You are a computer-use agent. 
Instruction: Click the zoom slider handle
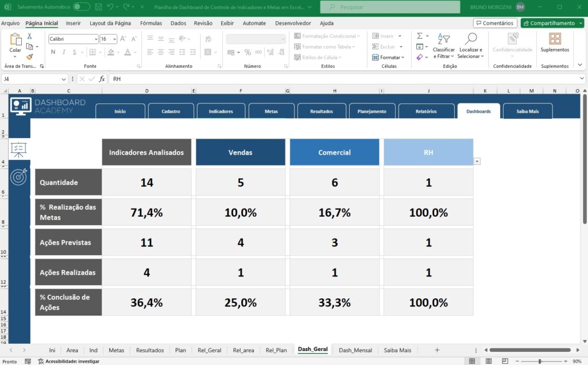pyautogui.click(x=540, y=361)
